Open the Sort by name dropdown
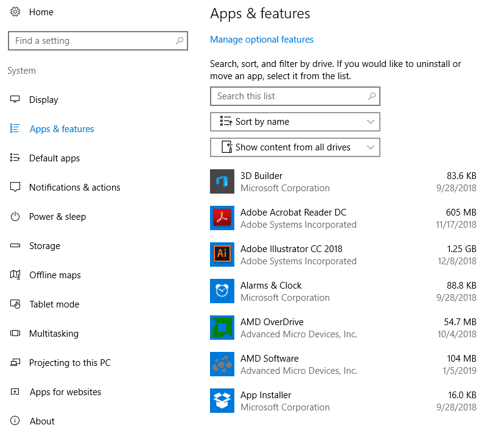This screenshot has width=504, height=439. click(x=295, y=122)
